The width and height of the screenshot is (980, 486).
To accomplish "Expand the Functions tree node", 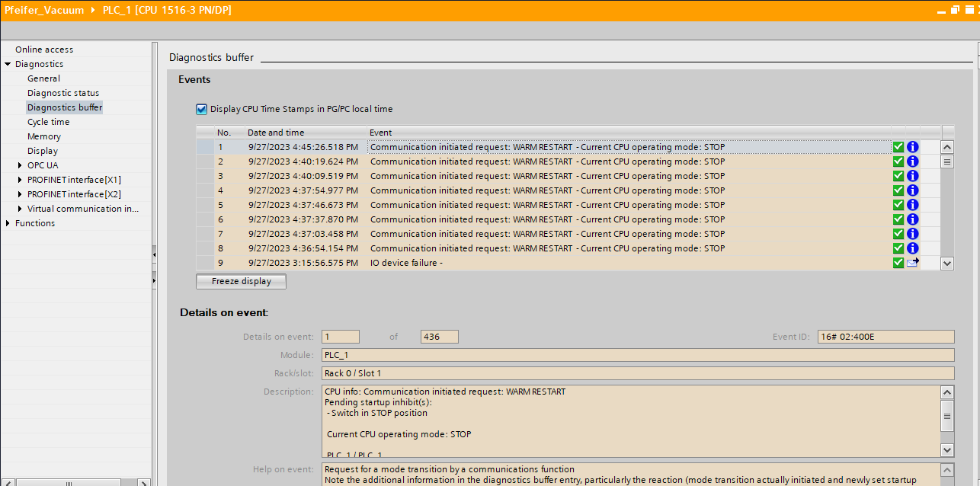I will click(8, 223).
